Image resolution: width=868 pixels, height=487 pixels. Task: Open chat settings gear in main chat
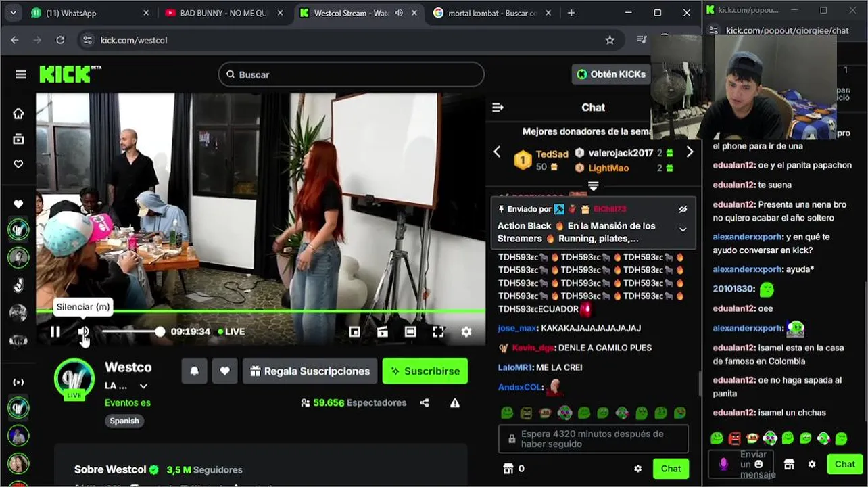tap(637, 469)
